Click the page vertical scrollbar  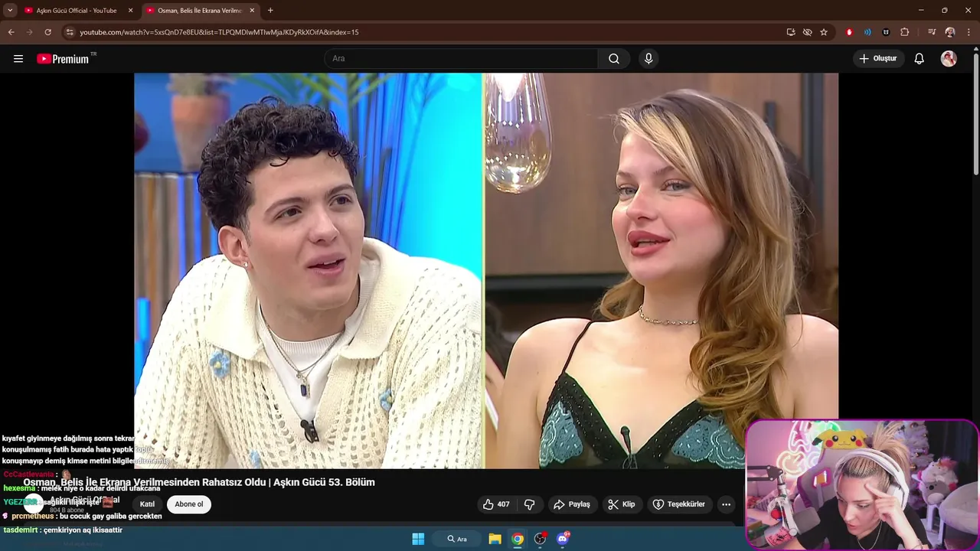coord(975,115)
